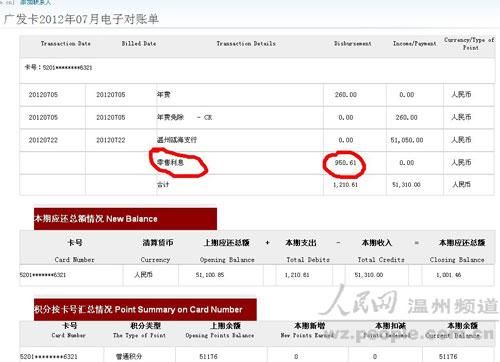Click the 51,050.00 income amount
This screenshot has width=500, height=362.
point(407,140)
